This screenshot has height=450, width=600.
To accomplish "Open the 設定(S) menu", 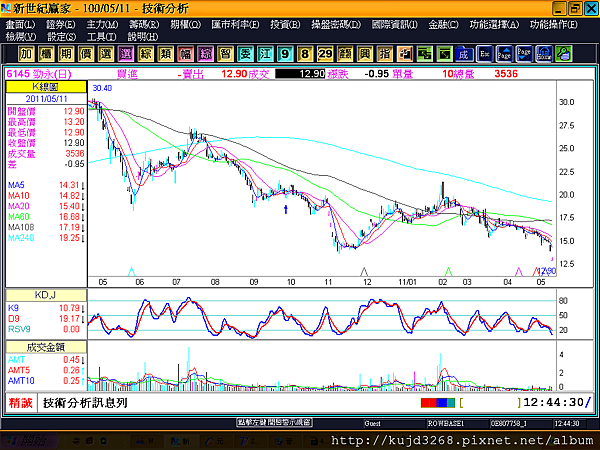I will pyautogui.click(x=62, y=37).
